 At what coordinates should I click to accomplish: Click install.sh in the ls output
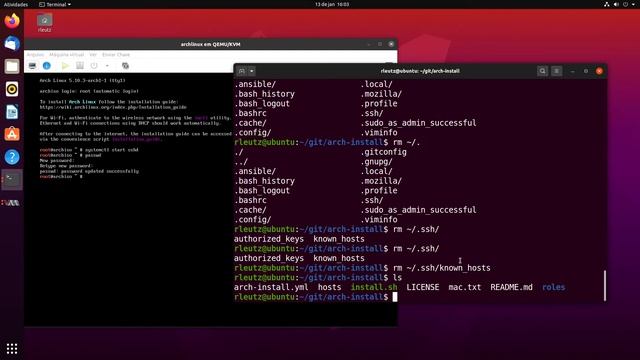click(374, 287)
